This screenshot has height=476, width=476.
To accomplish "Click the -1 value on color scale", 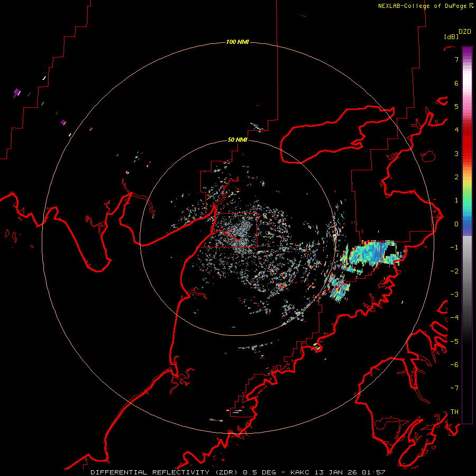I will point(454,248).
